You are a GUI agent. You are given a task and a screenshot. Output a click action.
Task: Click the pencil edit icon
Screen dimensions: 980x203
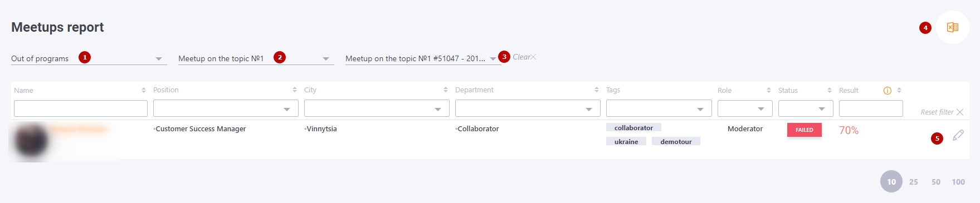(958, 135)
